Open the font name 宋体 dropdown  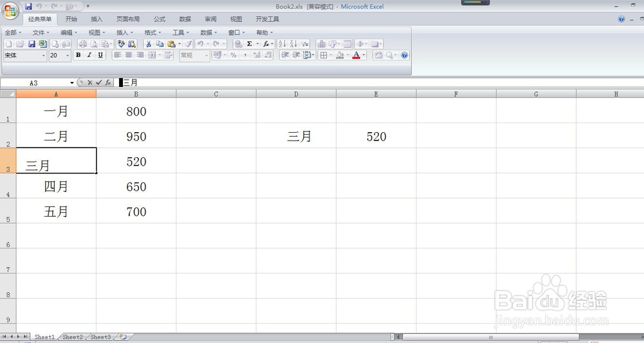tap(44, 55)
